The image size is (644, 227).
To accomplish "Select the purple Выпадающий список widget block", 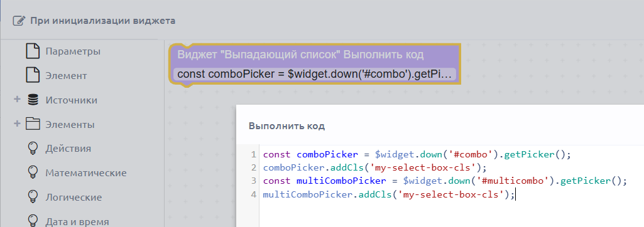I will 314,65.
